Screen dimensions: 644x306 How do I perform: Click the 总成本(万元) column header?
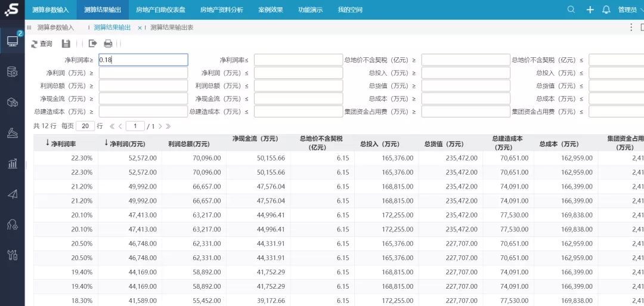(559, 144)
